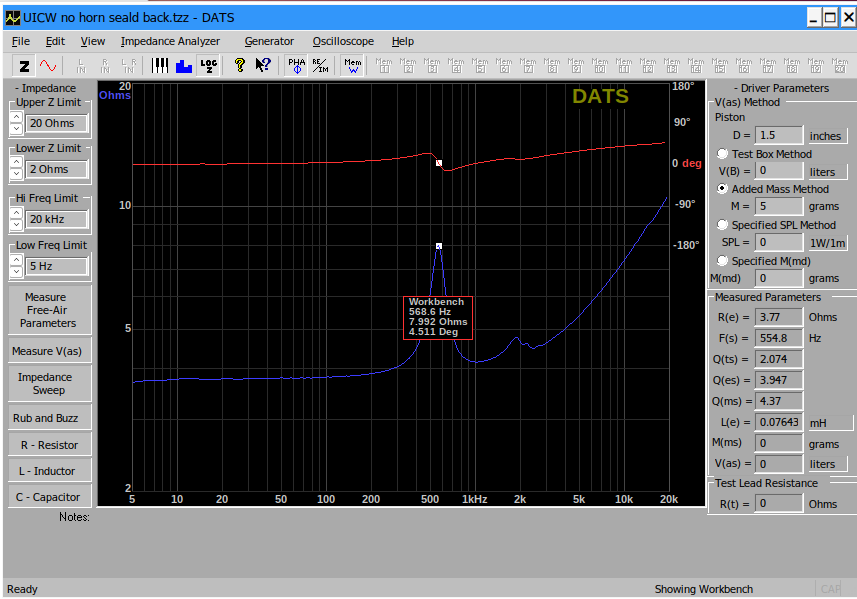
Task: Activate the context help pointer icon
Action: 263,66
